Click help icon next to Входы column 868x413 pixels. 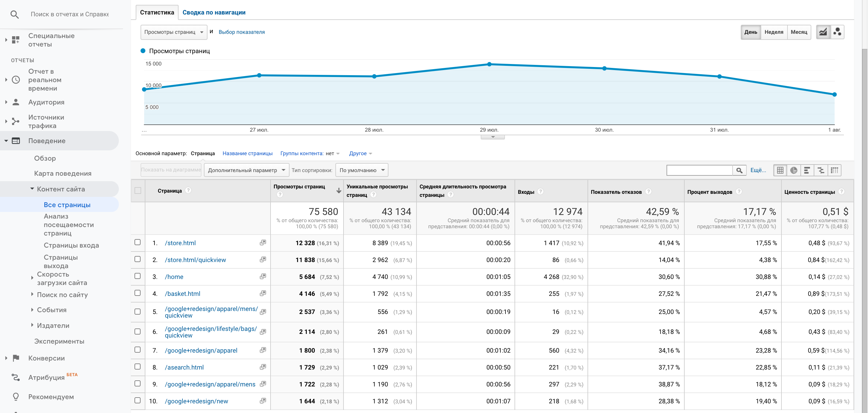coord(540,192)
